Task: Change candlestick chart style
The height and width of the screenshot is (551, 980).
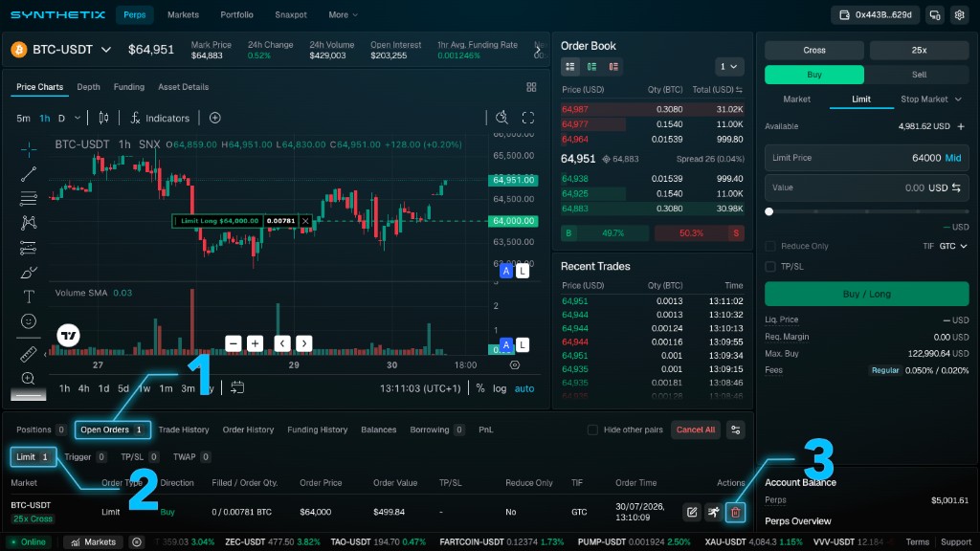Action: 103,118
